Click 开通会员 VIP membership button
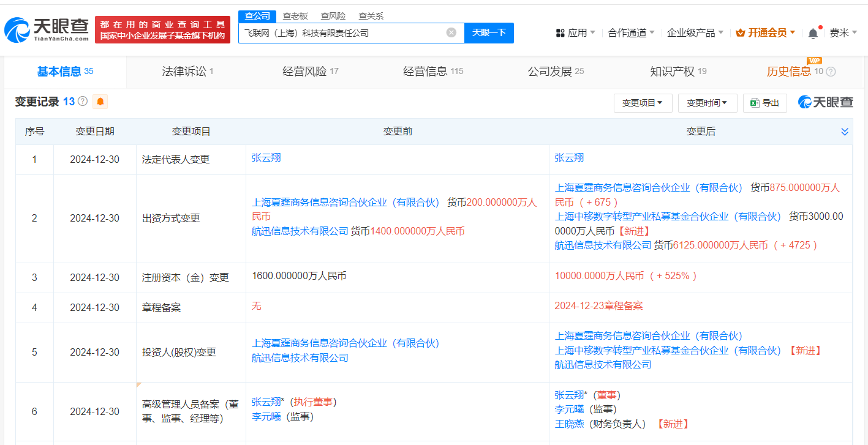The width and height of the screenshot is (868, 445). coord(766,32)
